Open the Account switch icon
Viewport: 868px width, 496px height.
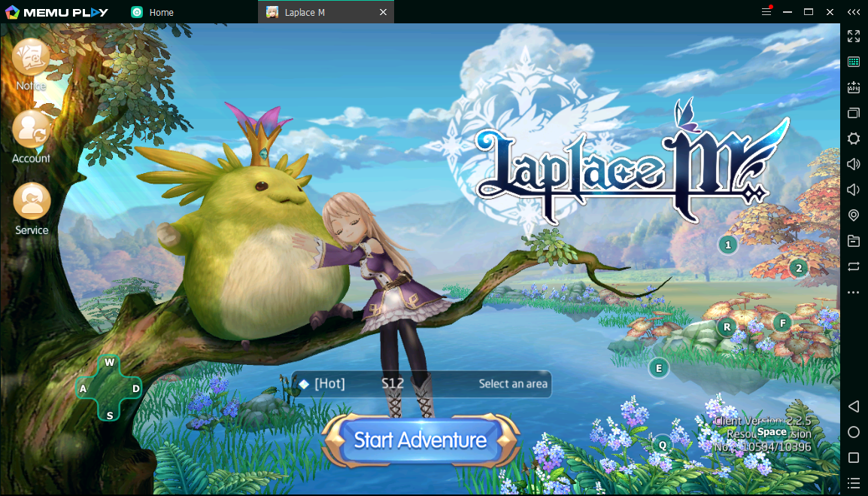pos(31,131)
